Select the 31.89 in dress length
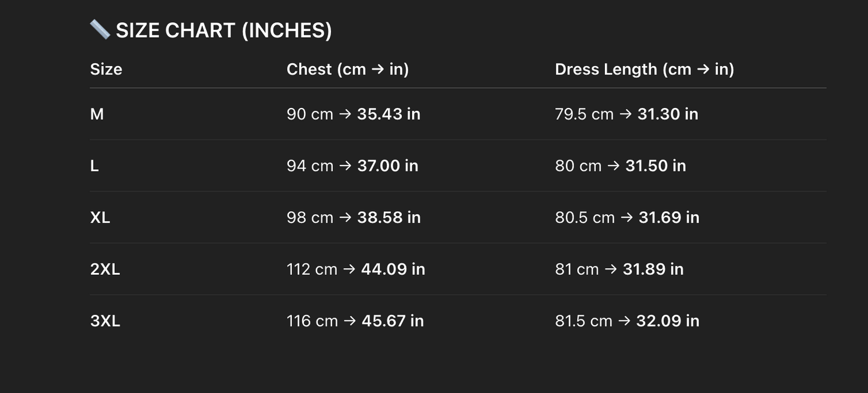This screenshot has width=868, height=393. coord(653,269)
